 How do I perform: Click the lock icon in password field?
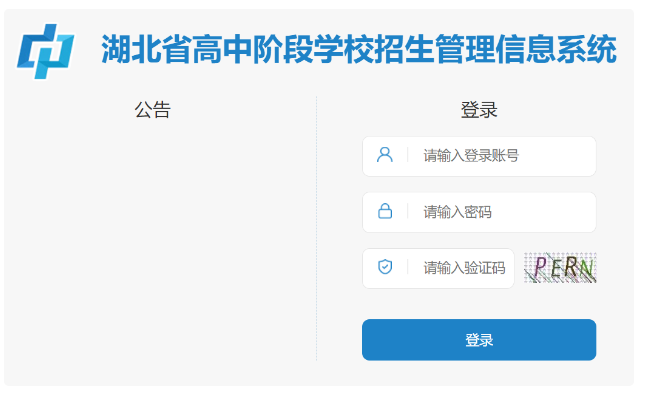(385, 212)
